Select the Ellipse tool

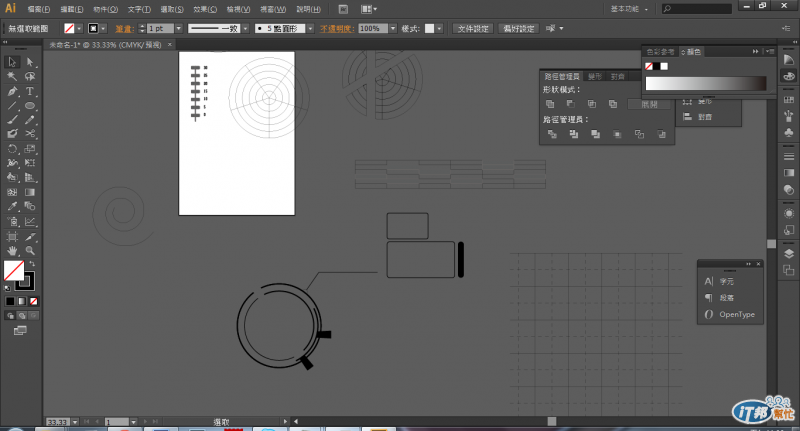(30, 106)
